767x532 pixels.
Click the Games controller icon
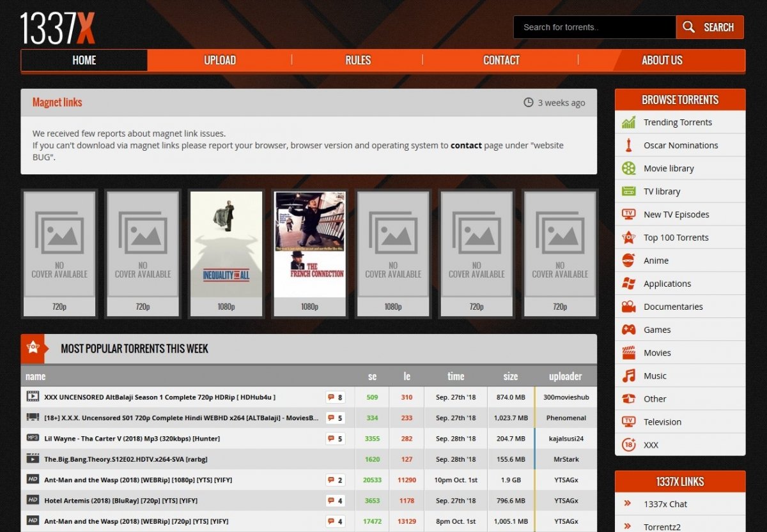[x=629, y=330]
